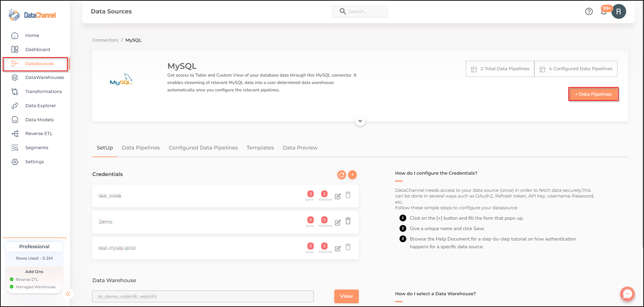The image size is (644, 307).
Task: Click 4 Configured Data Pipelines box
Action: point(576,69)
